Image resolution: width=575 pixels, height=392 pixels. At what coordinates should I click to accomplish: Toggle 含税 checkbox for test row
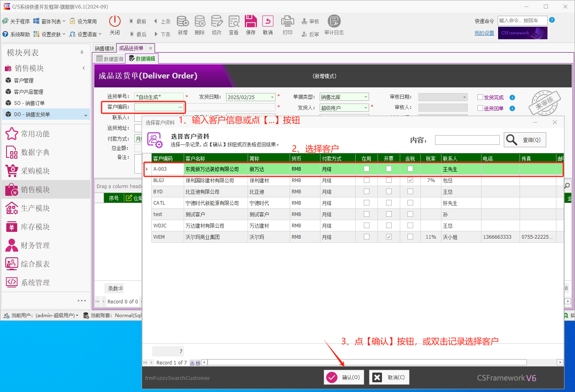point(410,214)
